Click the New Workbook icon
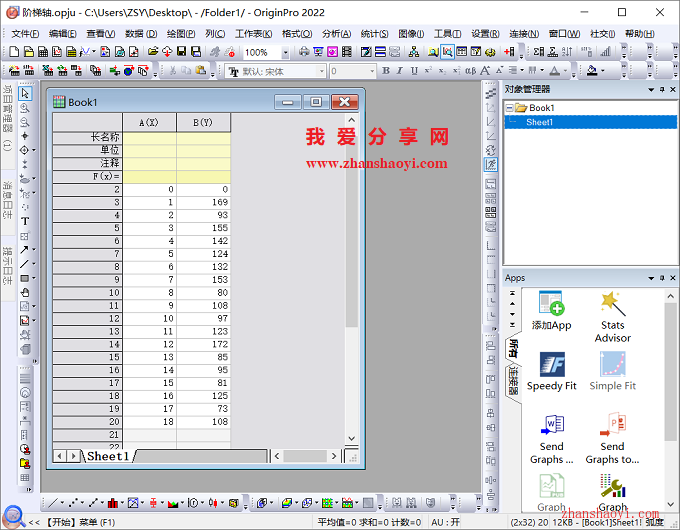The image size is (680, 530). pyautogui.click(x=43, y=52)
